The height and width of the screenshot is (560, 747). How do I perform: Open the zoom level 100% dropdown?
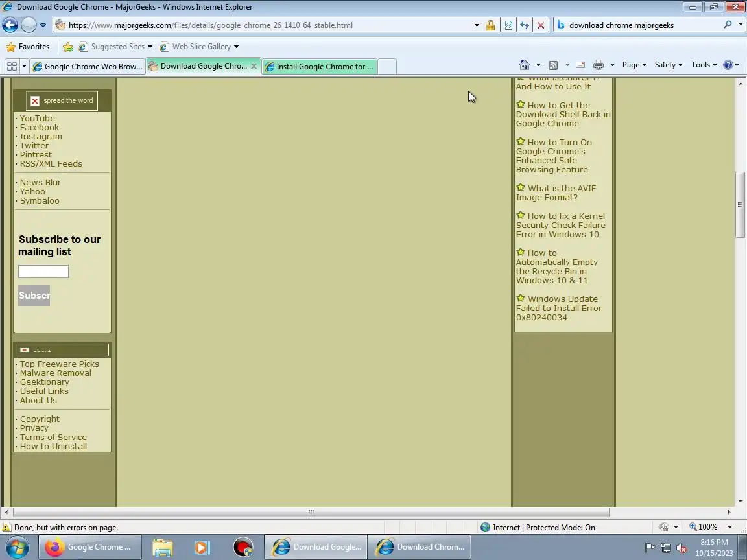click(x=729, y=527)
